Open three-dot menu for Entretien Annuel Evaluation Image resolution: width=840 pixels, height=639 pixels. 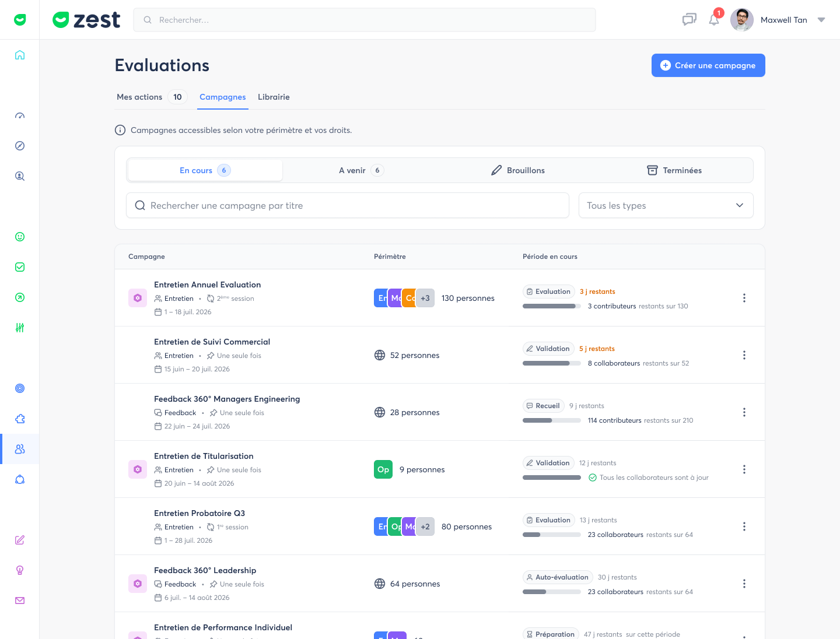click(x=744, y=298)
